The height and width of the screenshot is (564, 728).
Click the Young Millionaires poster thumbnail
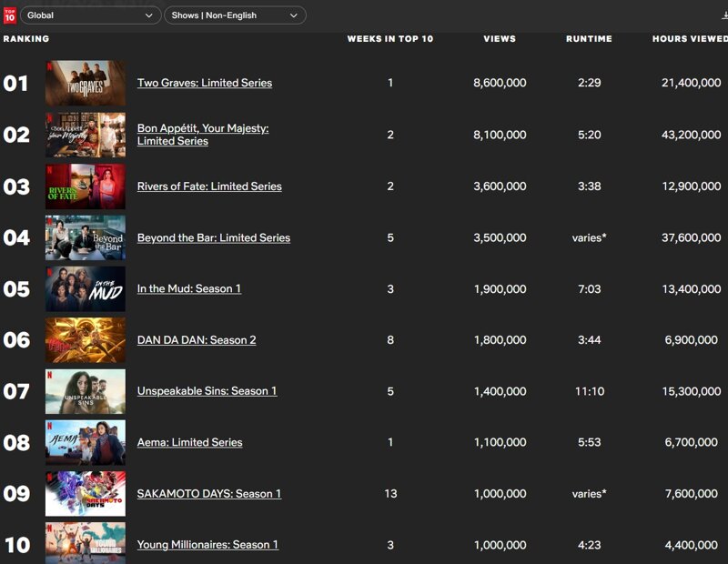(86, 543)
